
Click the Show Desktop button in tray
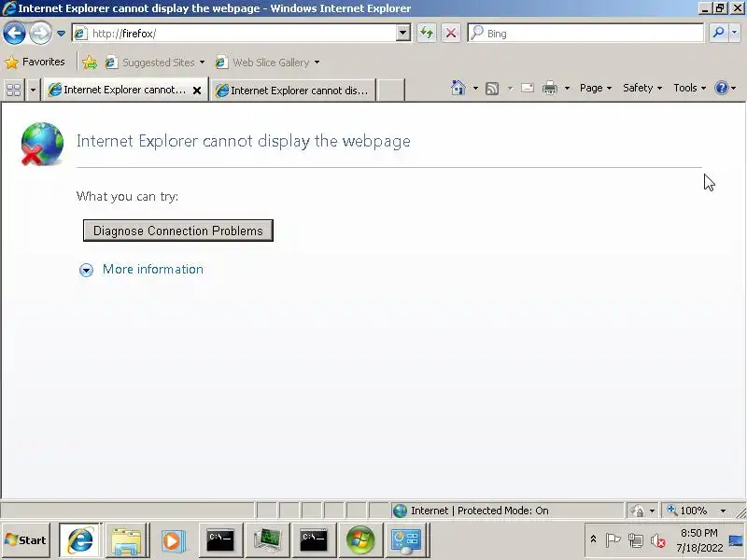click(x=738, y=540)
